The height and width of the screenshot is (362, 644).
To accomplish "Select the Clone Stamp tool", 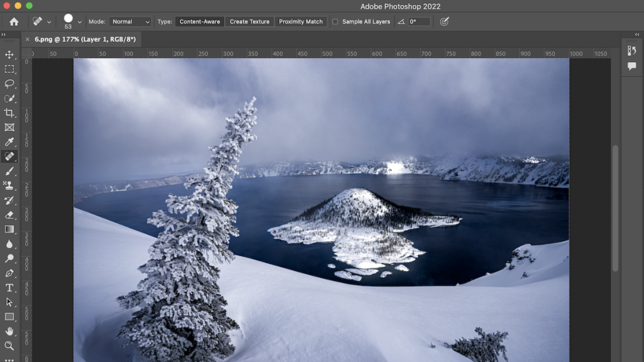I will point(9,185).
